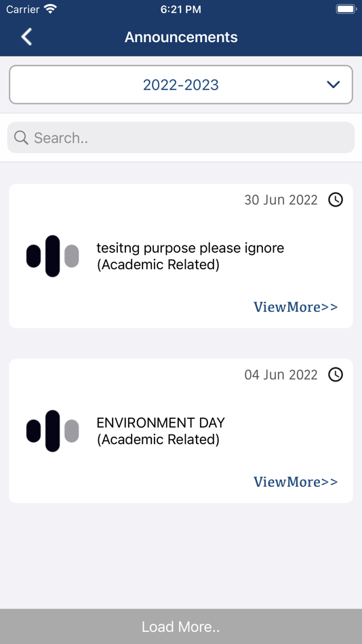
Task: Tap the clock icon beside 30 Jun 2022
Action: 336,200
